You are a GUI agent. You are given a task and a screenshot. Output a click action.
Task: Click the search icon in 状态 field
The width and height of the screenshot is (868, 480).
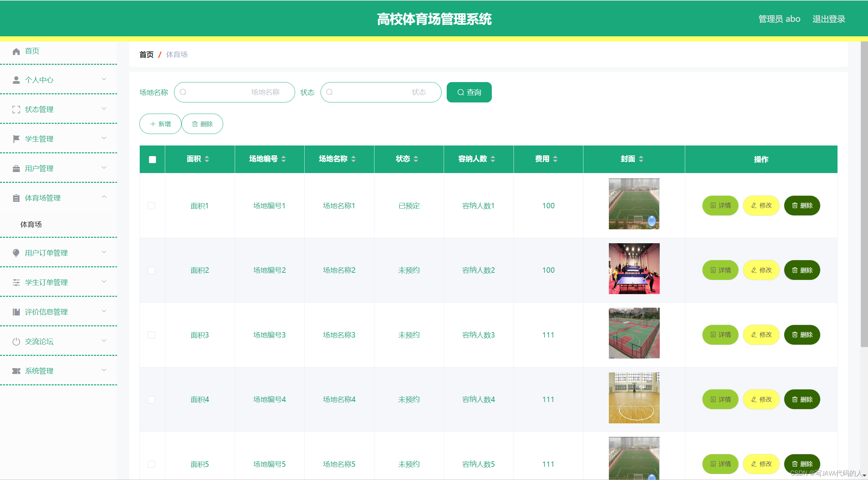(x=329, y=92)
